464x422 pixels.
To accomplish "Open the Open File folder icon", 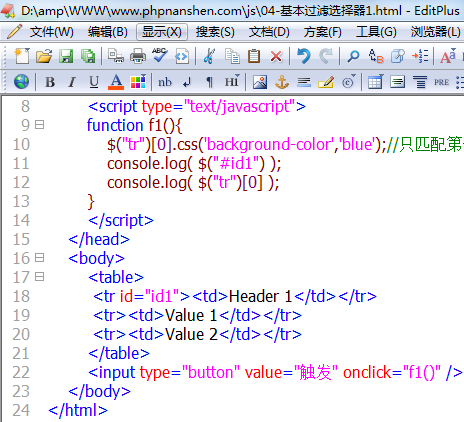I will [x=44, y=56].
